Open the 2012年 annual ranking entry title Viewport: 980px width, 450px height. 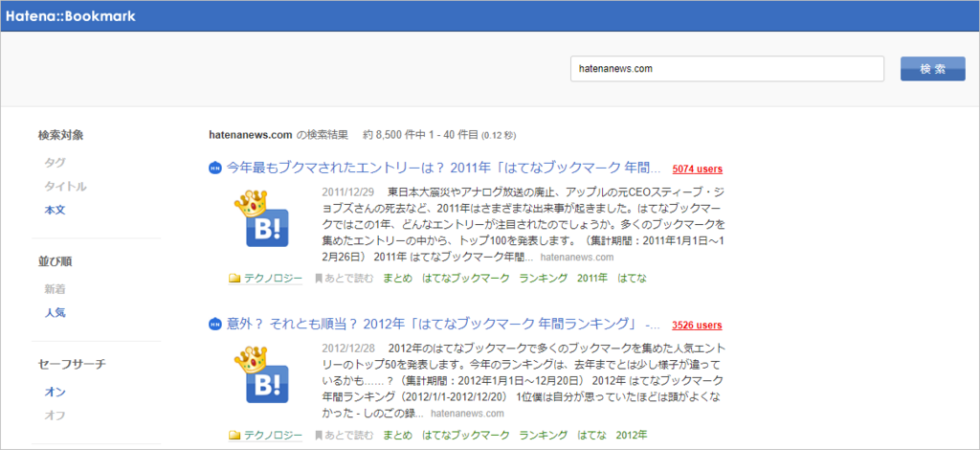(444, 325)
